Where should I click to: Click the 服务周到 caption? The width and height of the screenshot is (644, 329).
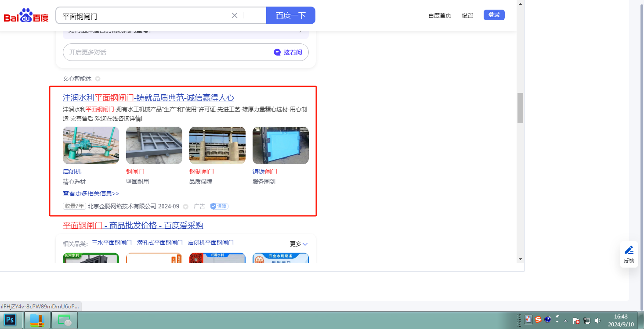tap(264, 182)
